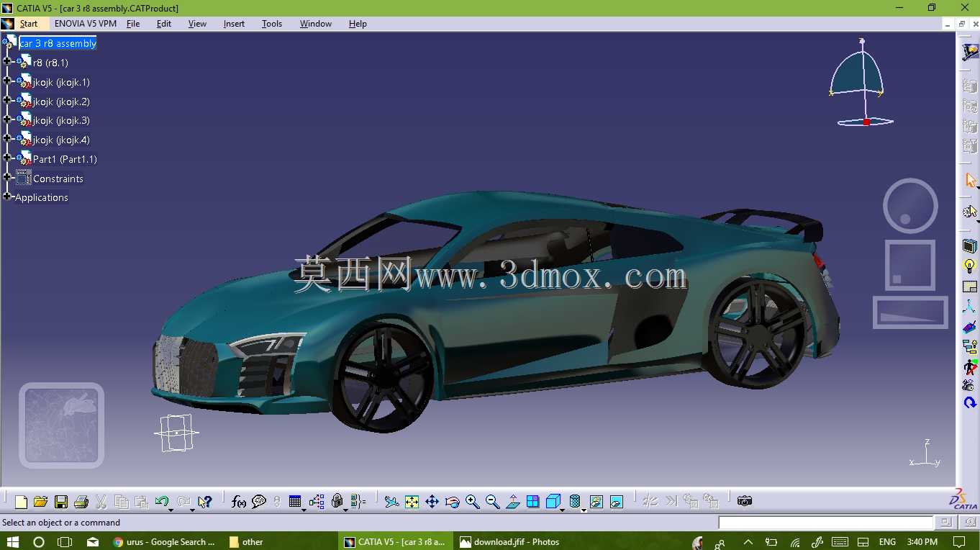Select the Rotate view tool

click(x=452, y=502)
